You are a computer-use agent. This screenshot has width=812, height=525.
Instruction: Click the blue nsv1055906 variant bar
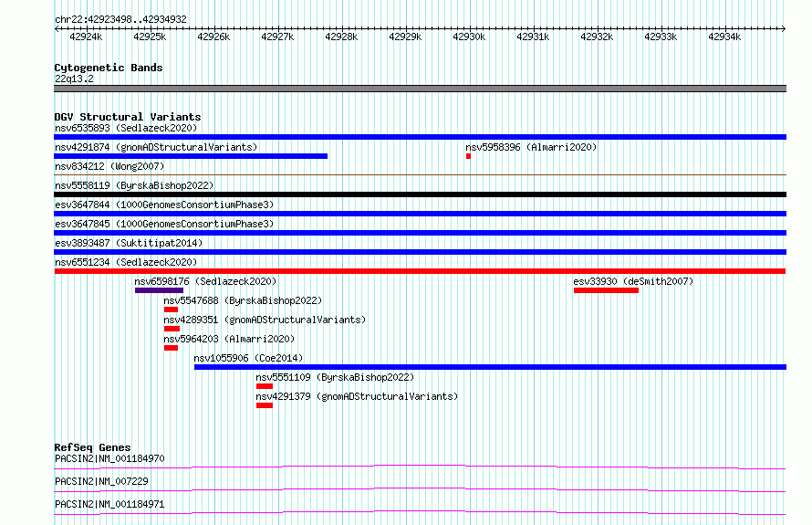[x=491, y=367]
